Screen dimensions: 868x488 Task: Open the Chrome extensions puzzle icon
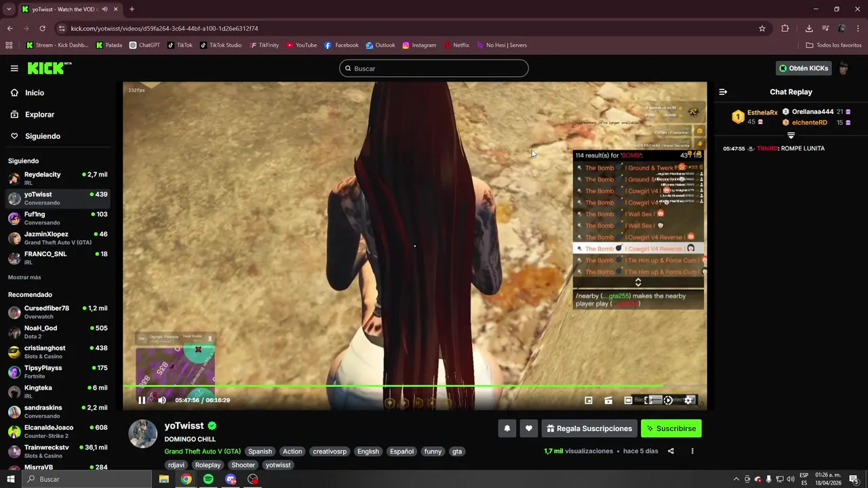(x=785, y=28)
